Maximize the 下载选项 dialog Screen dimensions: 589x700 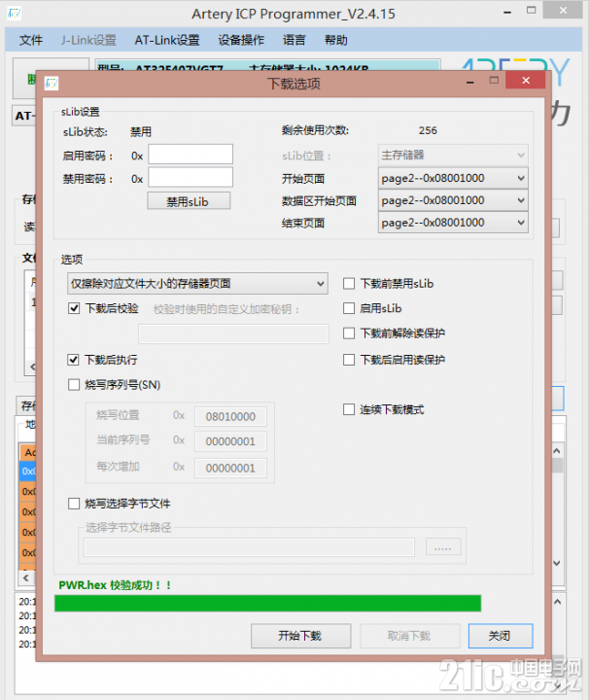click(494, 81)
